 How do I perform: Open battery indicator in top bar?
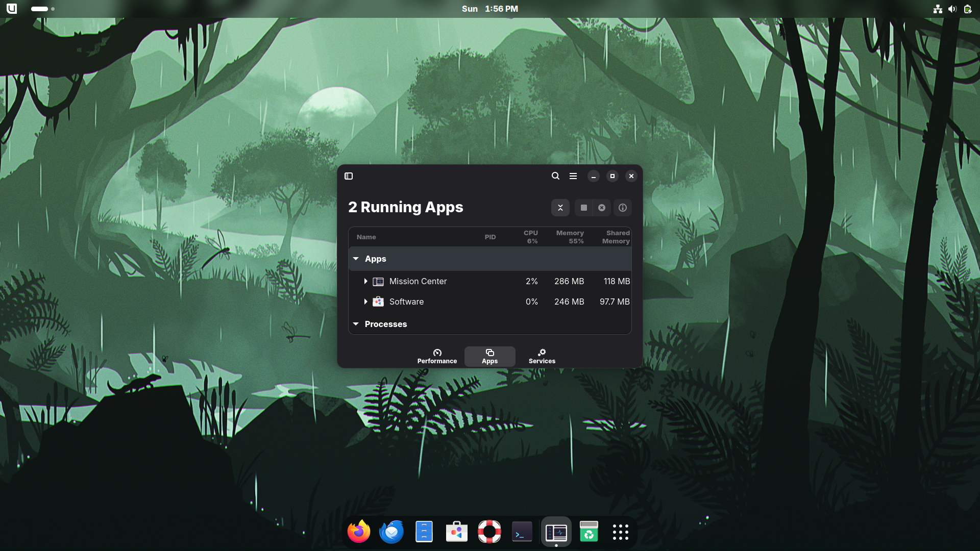pos(968,9)
